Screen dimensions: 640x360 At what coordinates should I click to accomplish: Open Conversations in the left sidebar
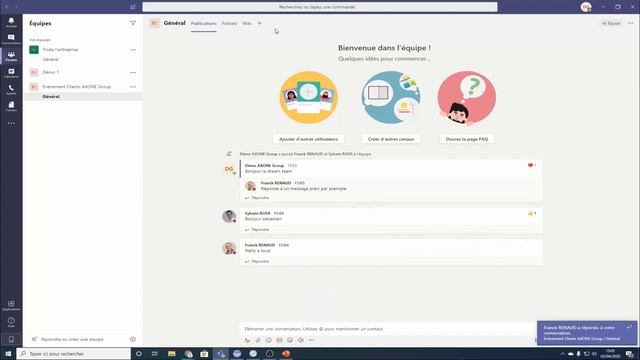[11, 39]
